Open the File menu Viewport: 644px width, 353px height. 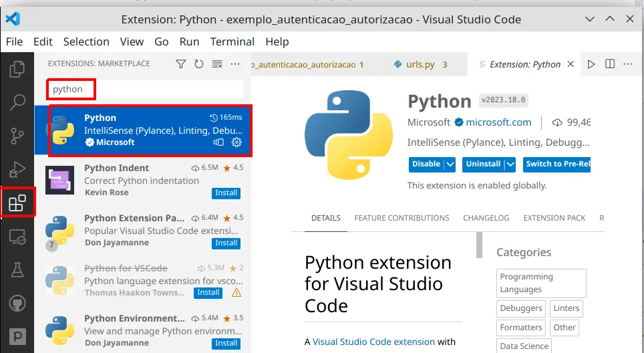click(x=15, y=41)
